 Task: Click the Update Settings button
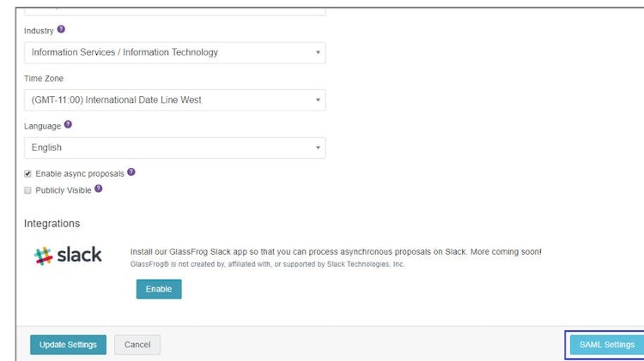tap(69, 345)
